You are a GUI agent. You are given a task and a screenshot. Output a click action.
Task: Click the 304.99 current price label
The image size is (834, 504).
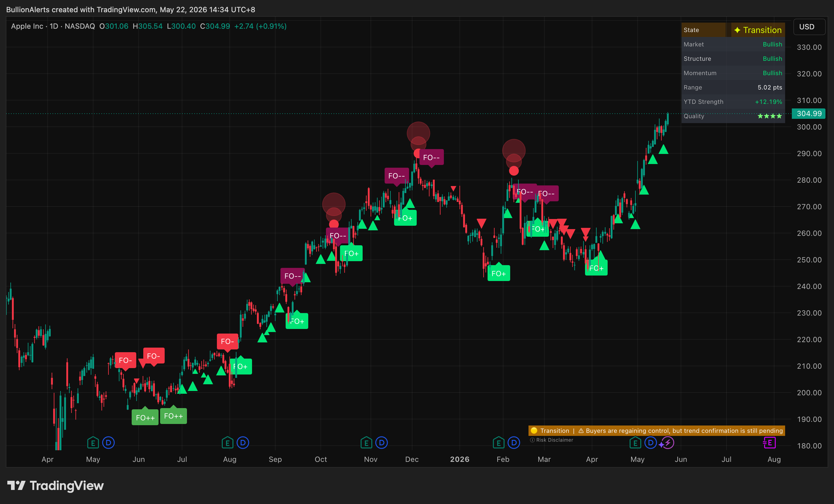[809, 114]
